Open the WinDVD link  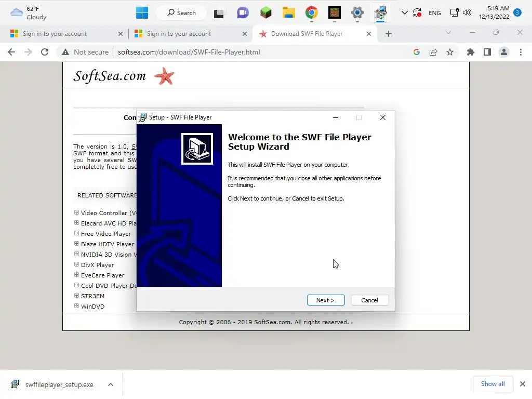pos(92,307)
